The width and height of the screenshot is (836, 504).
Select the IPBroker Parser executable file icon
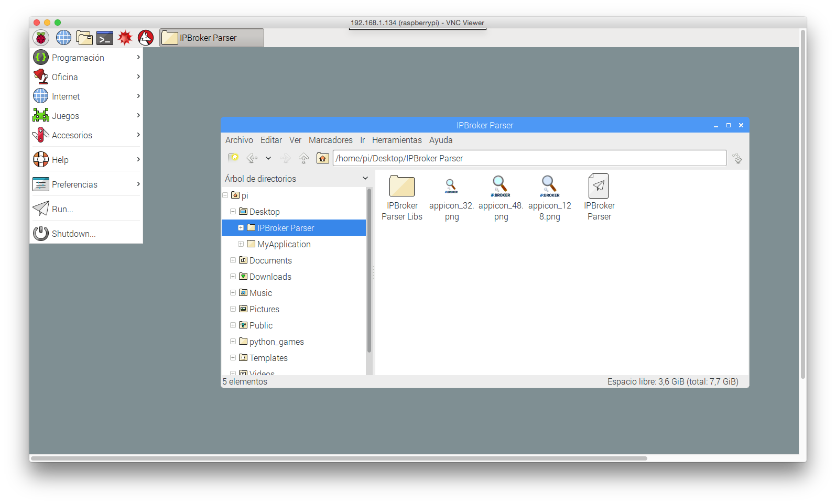(599, 198)
